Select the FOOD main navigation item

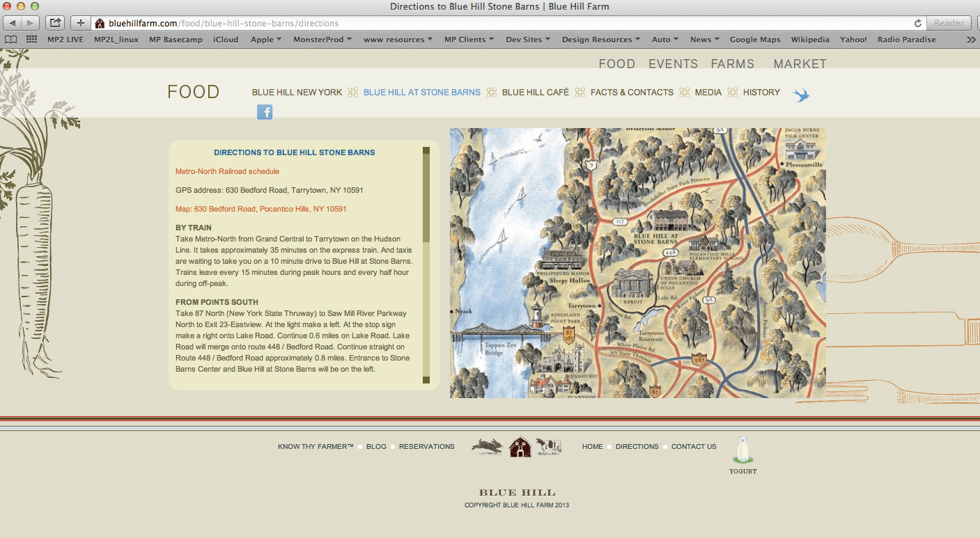point(617,64)
